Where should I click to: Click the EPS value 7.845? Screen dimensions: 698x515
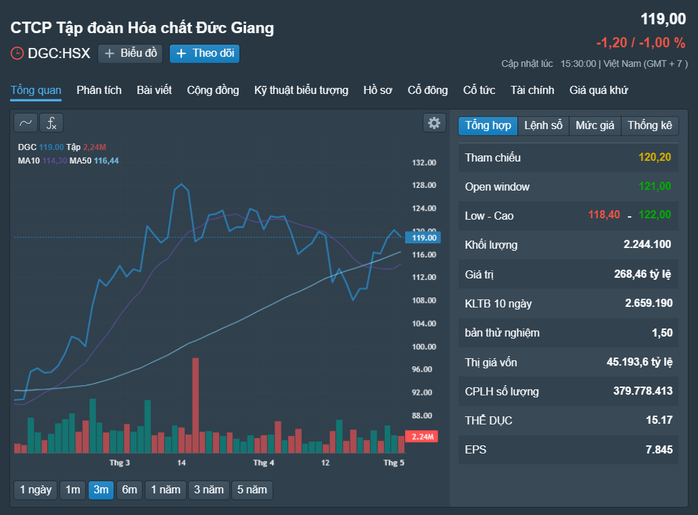pos(659,450)
